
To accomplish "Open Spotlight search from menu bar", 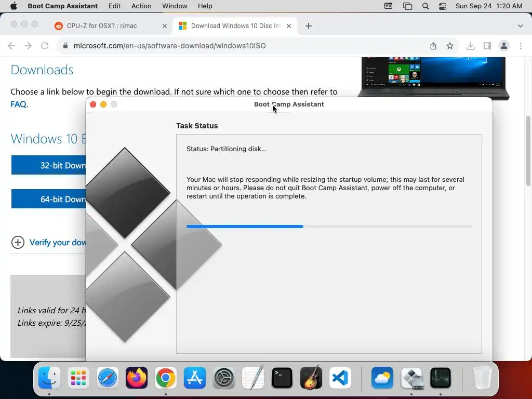I will click(425, 6).
